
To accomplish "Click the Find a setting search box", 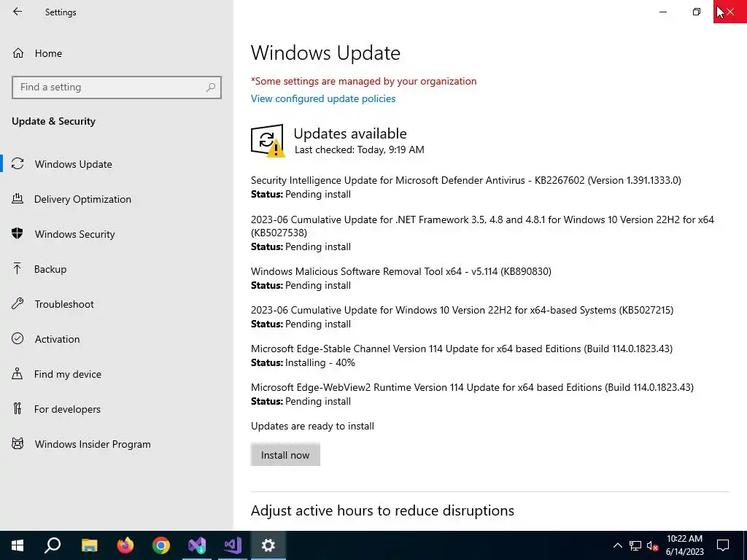I will point(117,87).
